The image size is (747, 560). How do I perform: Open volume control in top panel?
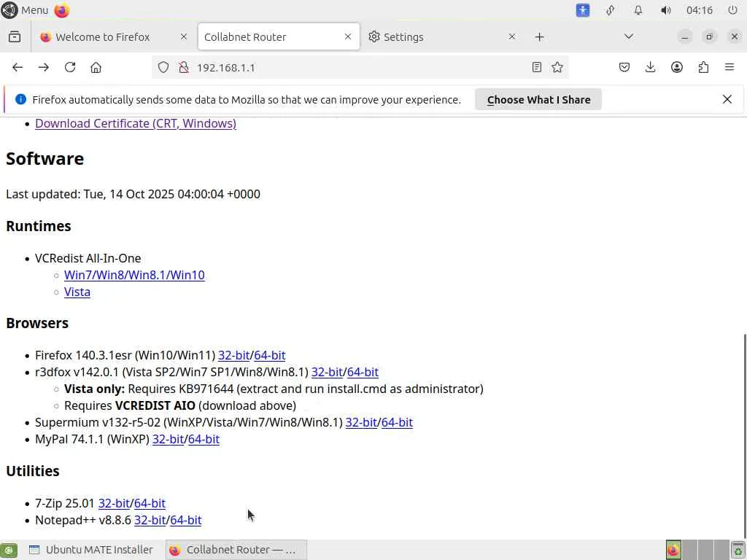point(665,10)
